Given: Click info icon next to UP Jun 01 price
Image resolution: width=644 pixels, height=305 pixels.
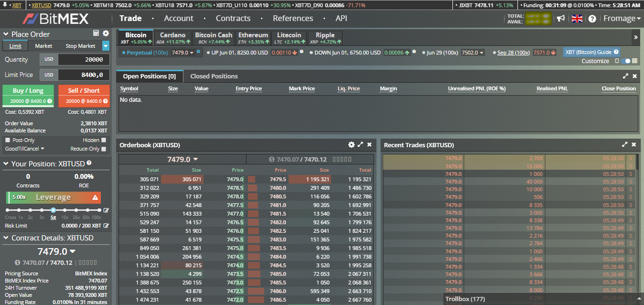Looking at the screenshot, I should [x=302, y=51].
